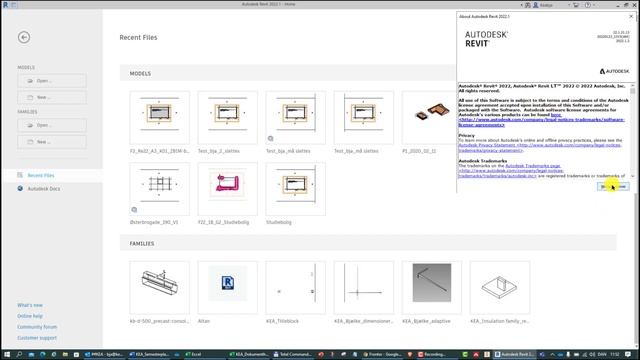Open the Autodesk Trademarks page link
The width and height of the screenshot is (640, 360).
coord(533,166)
